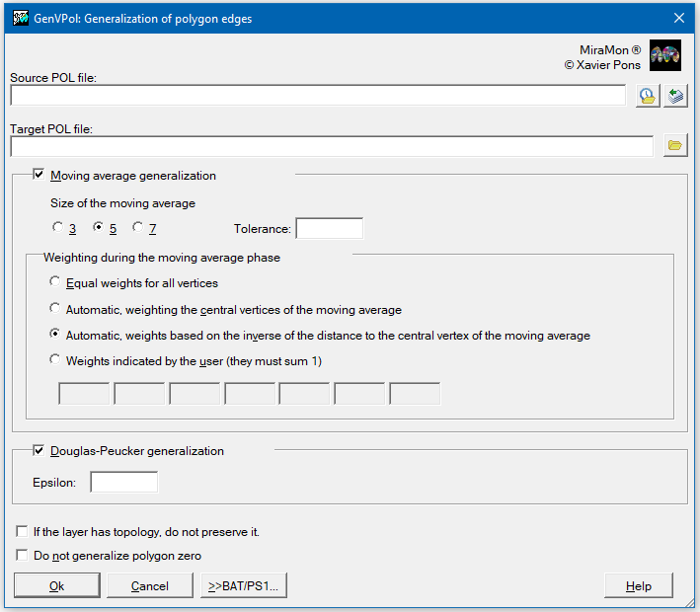Click the MiraMon logo image
Image resolution: width=700 pixels, height=612 pixels.
[665, 55]
